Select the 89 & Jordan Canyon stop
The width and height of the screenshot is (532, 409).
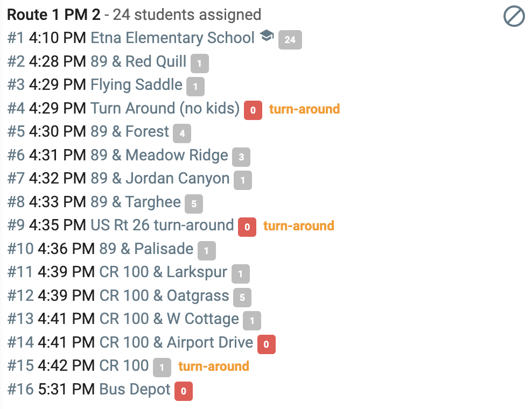tap(160, 178)
